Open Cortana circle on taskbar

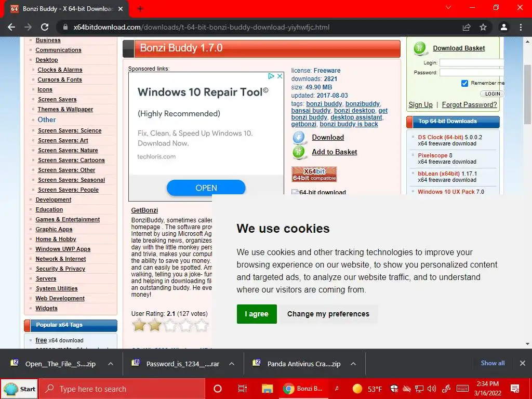coord(218,389)
